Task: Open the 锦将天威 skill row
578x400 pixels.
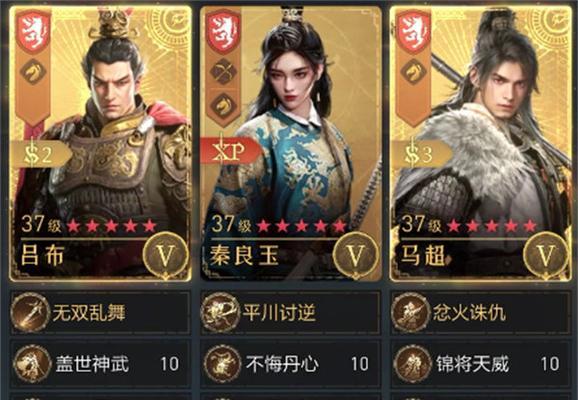Action: tap(481, 364)
